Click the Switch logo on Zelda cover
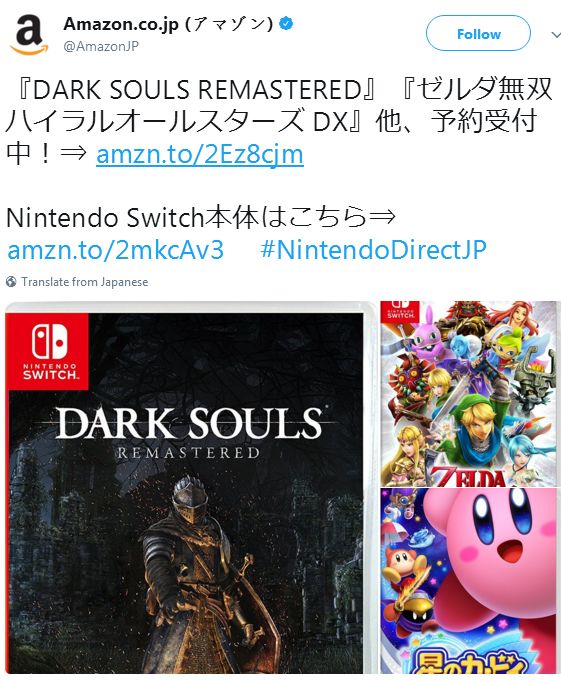Viewport: 561px width, 681px height. (400, 311)
